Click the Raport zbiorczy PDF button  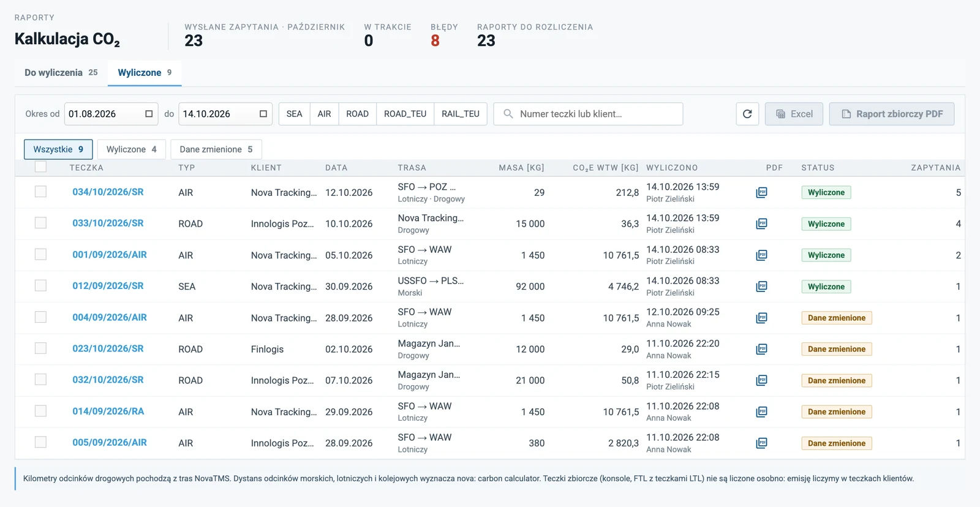click(x=892, y=114)
